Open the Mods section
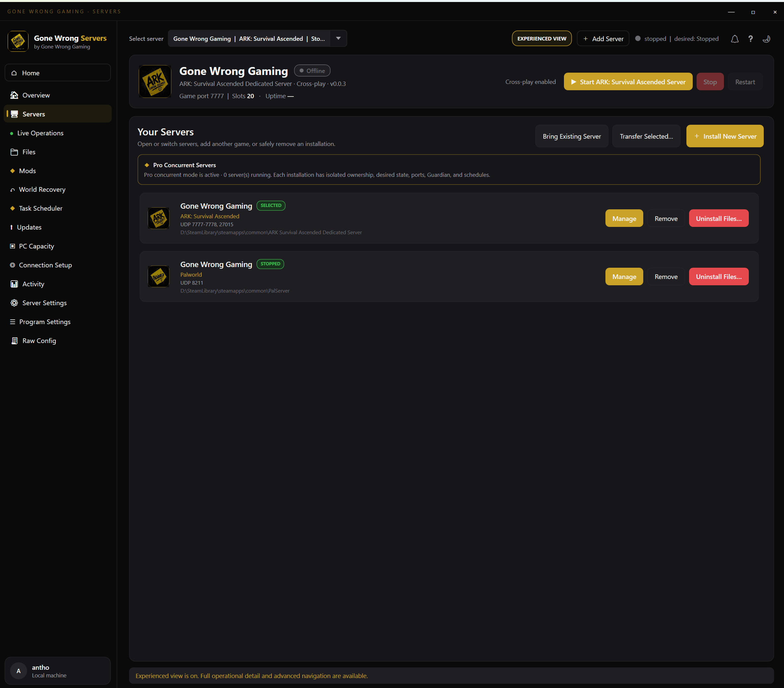Image resolution: width=784 pixels, height=688 pixels. coord(57,171)
